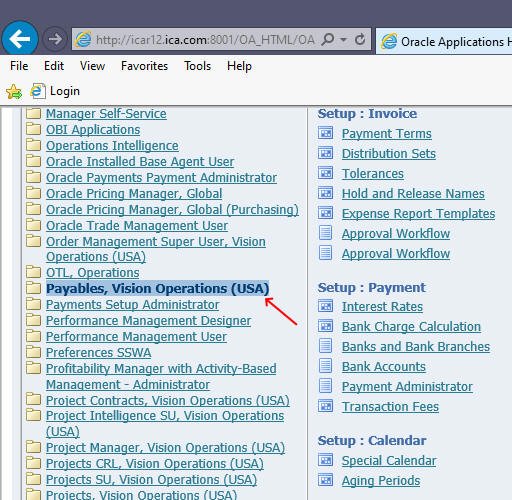Click folder icon beside Oracle Pricing Manager, Global (Purchasing)
The width and height of the screenshot is (512, 500).
(33, 209)
